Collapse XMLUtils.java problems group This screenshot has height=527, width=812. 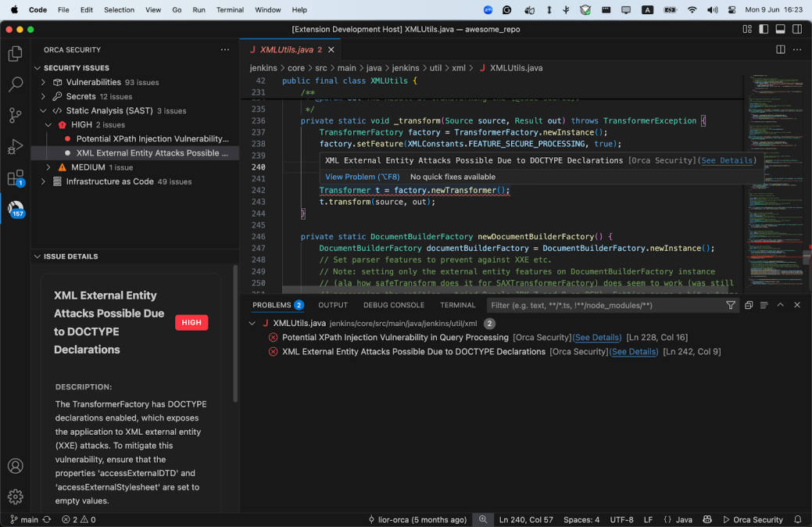pos(252,324)
